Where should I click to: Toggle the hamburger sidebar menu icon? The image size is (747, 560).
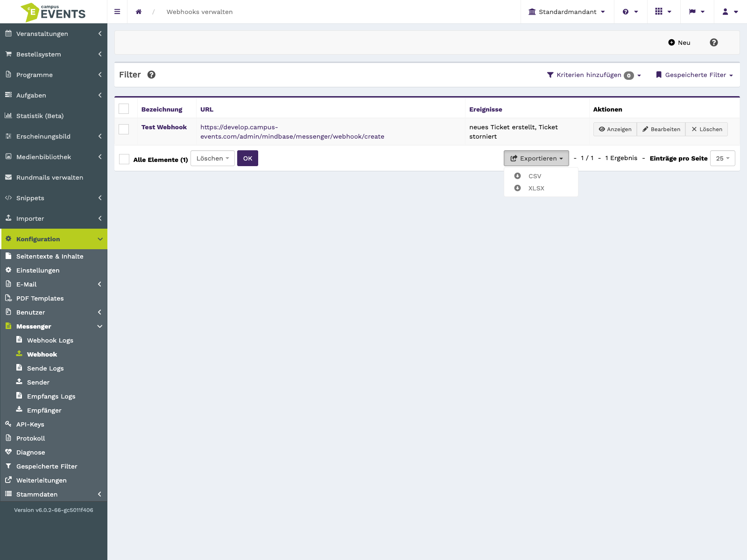117,12
